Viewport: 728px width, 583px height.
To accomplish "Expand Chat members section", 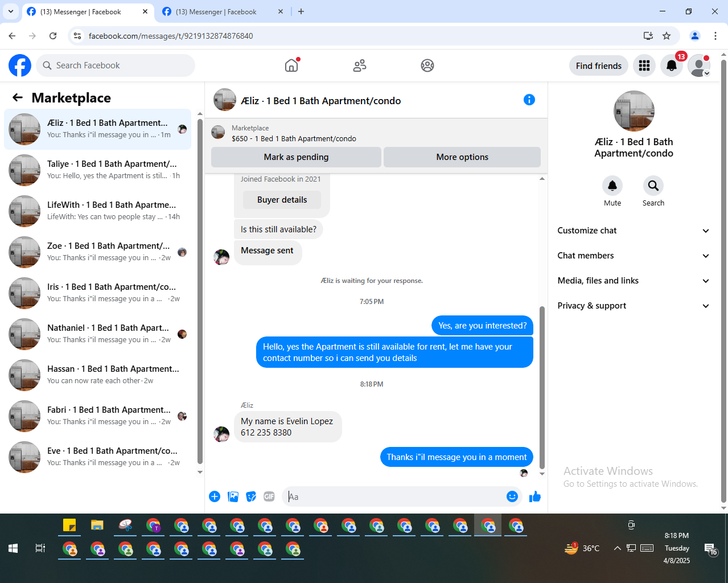I will click(x=634, y=256).
